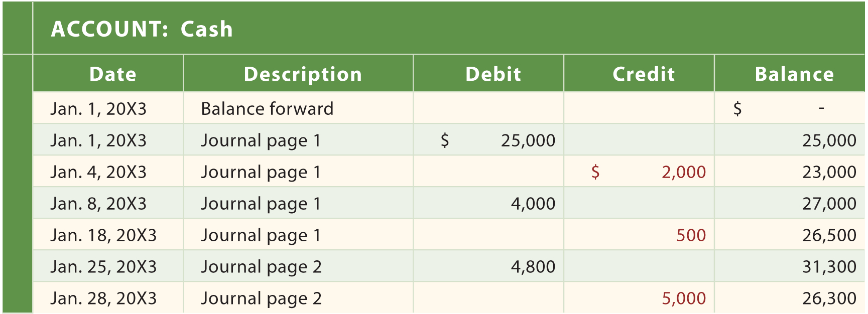Screen dimensions: 868x314
Task: Click the $25,000 debit amount
Action: pos(528,140)
